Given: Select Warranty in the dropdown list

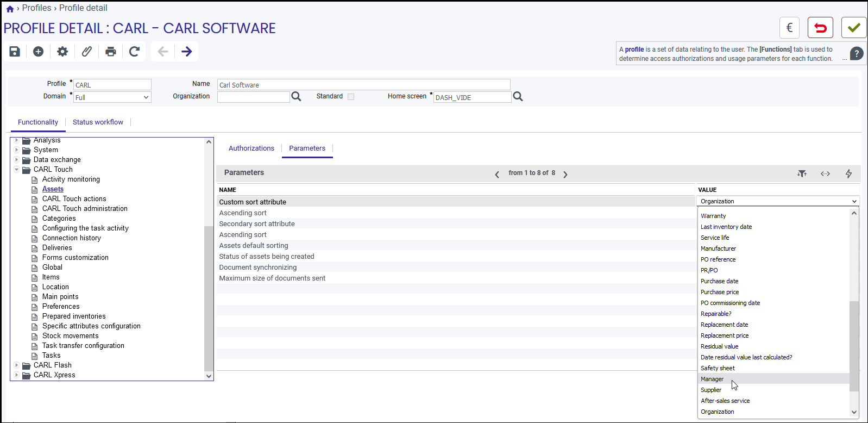Looking at the screenshot, I should 774,216.
